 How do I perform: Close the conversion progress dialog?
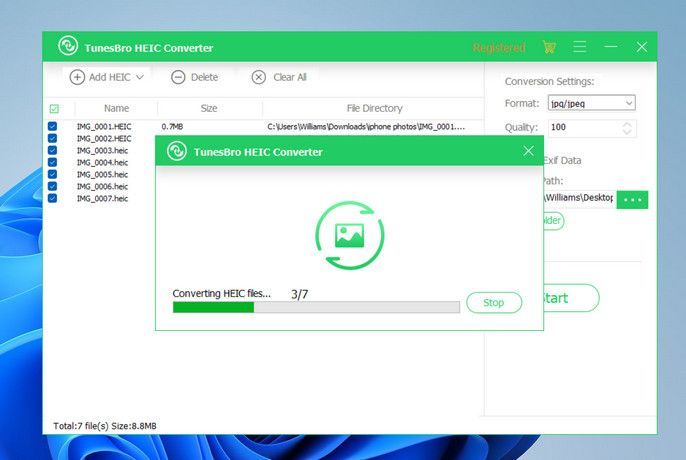(528, 151)
